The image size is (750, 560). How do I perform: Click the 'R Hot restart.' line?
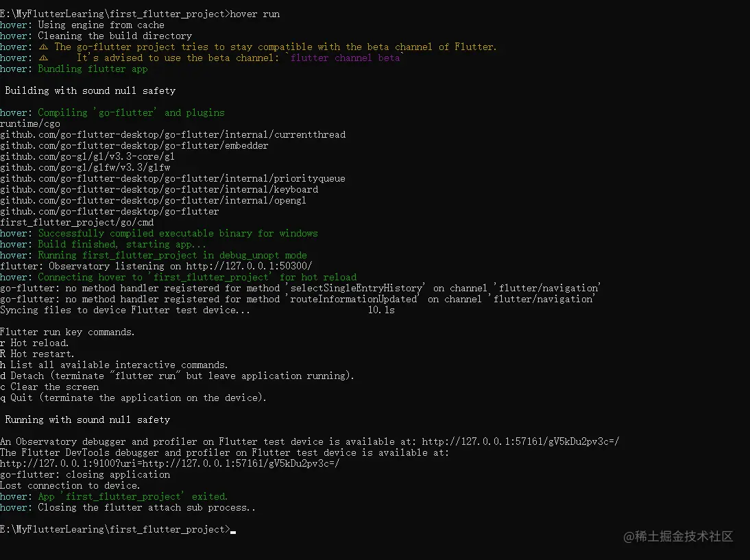[37, 354]
